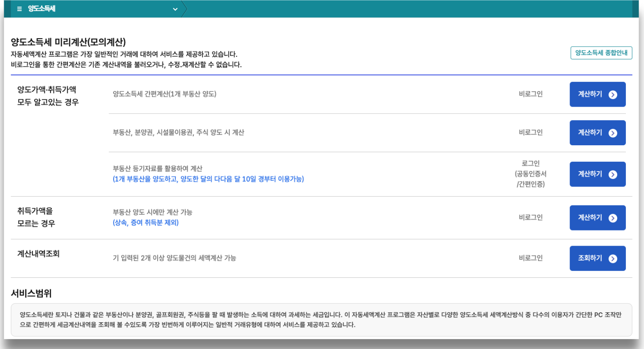This screenshot has width=644, height=349.
Task: Click 로그인(공동인증서/간편인증) text
Action: tap(531, 174)
